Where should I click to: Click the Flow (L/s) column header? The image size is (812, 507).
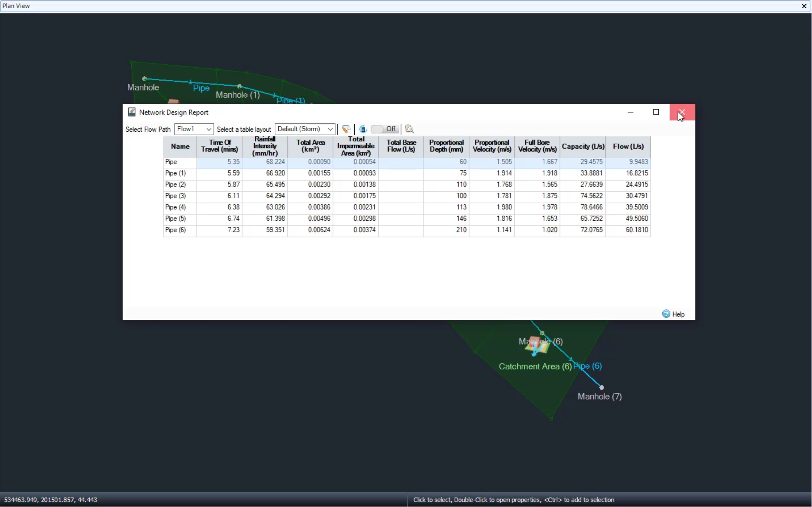click(628, 147)
